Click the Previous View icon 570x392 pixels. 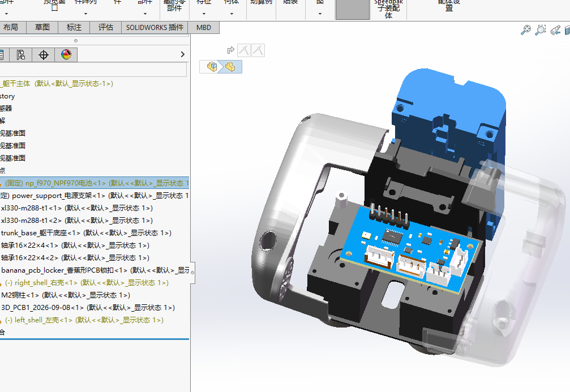555,30
